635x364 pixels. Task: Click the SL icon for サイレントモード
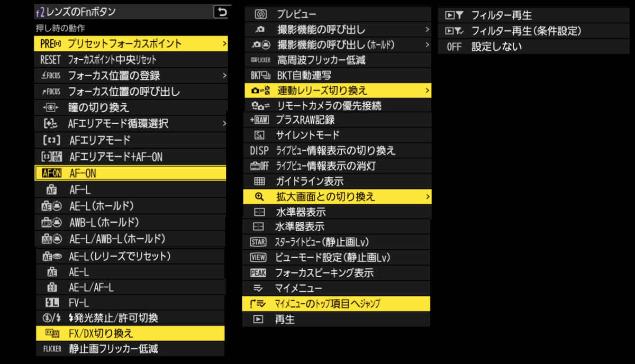pos(259,135)
